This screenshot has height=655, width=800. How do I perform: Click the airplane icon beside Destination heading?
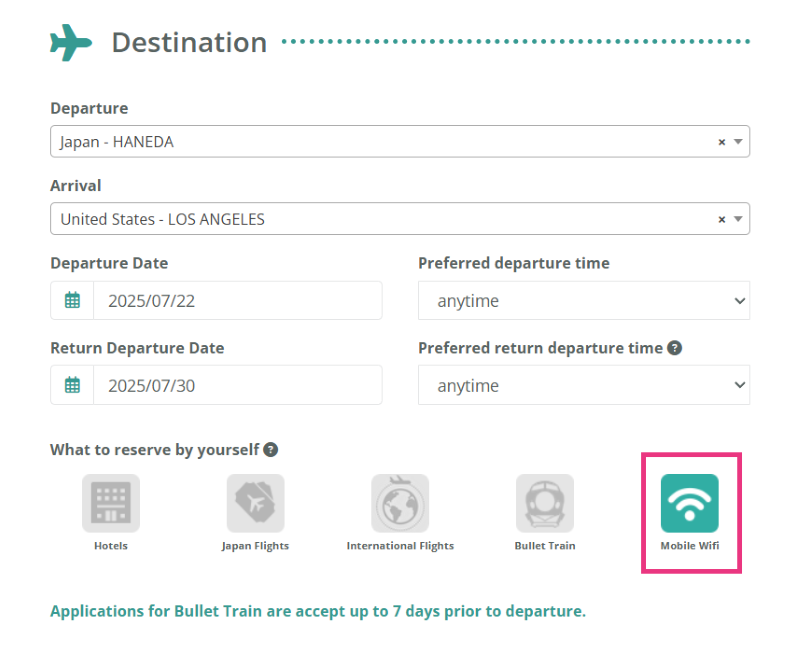point(71,42)
